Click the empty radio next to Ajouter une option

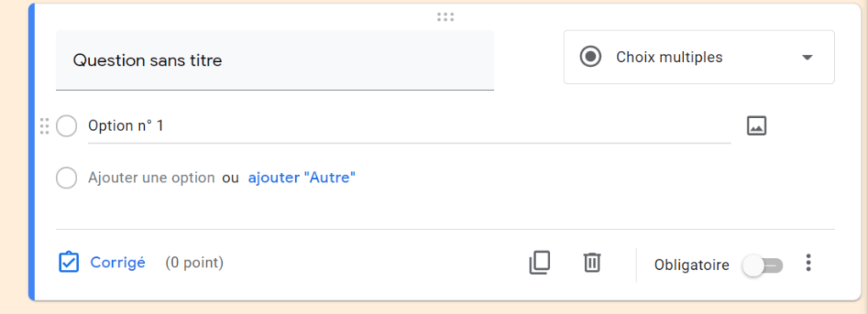point(66,177)
